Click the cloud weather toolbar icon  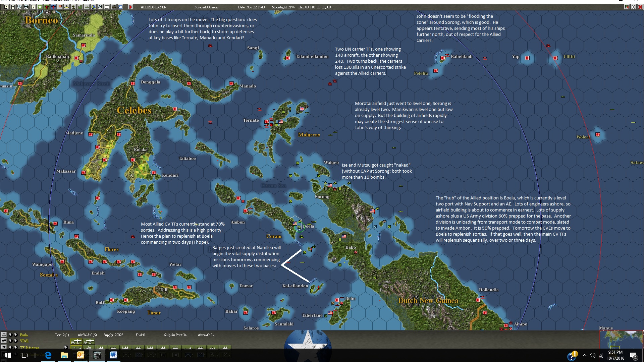(120, 7)
